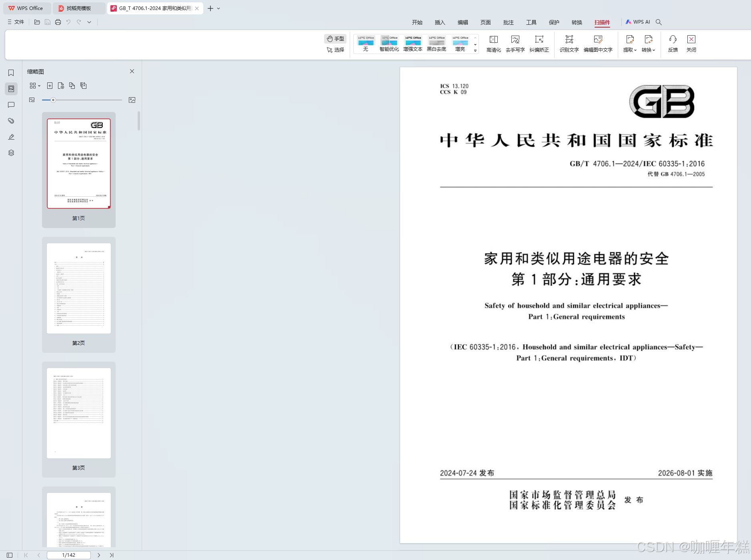This screenshot has height=560, width=751.
Task: Click the undo arrow icon
Action: (68, 22)
